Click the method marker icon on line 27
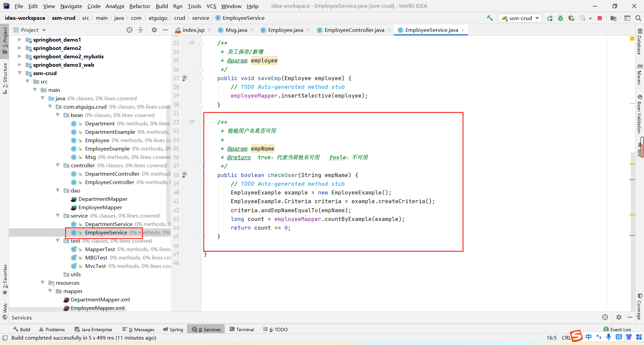Viewport: 644px width, 345px height. point(184,78)
